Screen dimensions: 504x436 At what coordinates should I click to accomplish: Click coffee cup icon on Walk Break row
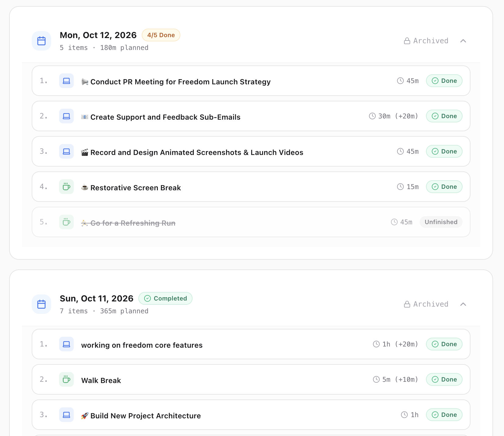(x=66, y=379)
